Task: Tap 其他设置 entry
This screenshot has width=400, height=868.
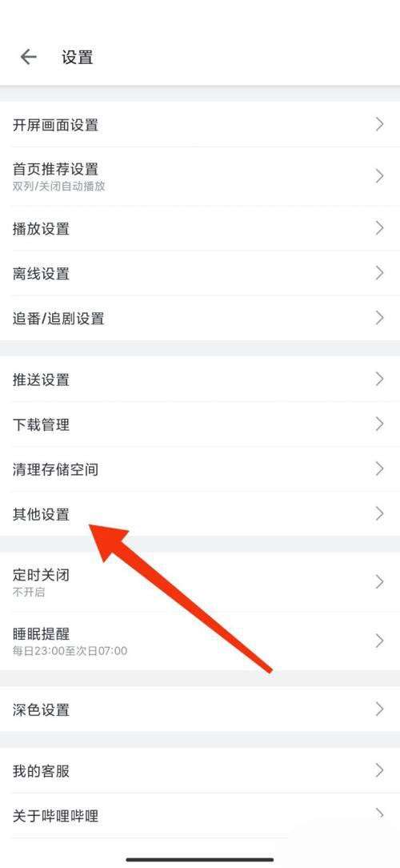Action: 200,514
